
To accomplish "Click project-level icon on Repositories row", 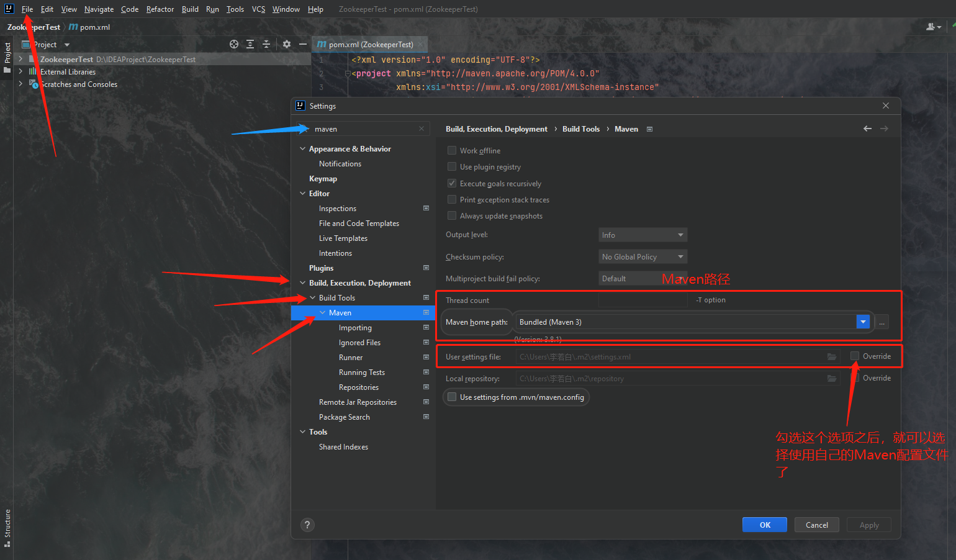I will [x=426, y=387].
